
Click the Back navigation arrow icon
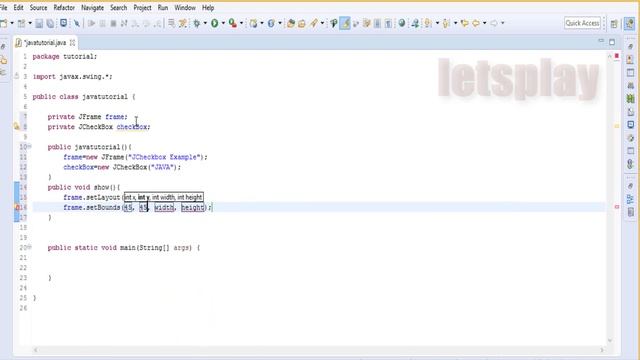coord(476,23)
